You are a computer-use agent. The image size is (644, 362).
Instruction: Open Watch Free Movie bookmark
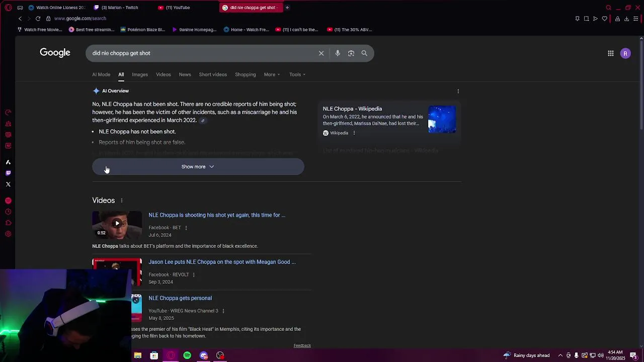point(40,30)
